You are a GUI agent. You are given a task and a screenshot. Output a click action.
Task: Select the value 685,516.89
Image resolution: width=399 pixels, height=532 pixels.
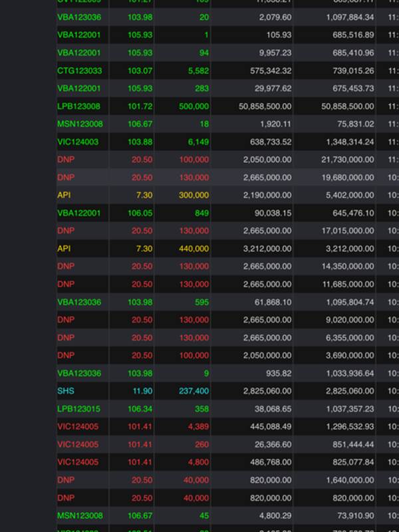tap(353, 35)
